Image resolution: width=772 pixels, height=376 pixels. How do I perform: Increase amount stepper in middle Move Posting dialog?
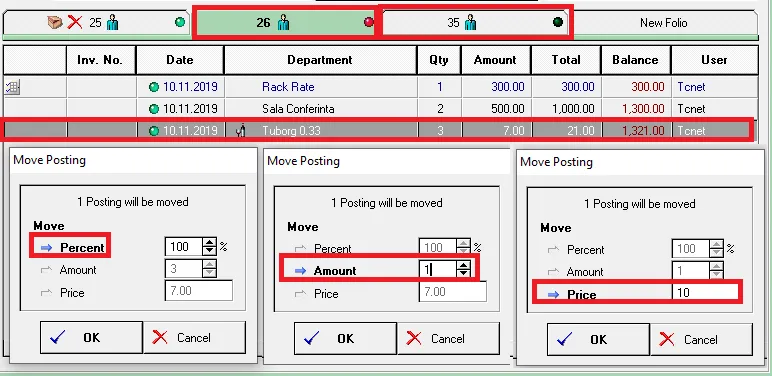pyautogui.click(x=463, y=265)
